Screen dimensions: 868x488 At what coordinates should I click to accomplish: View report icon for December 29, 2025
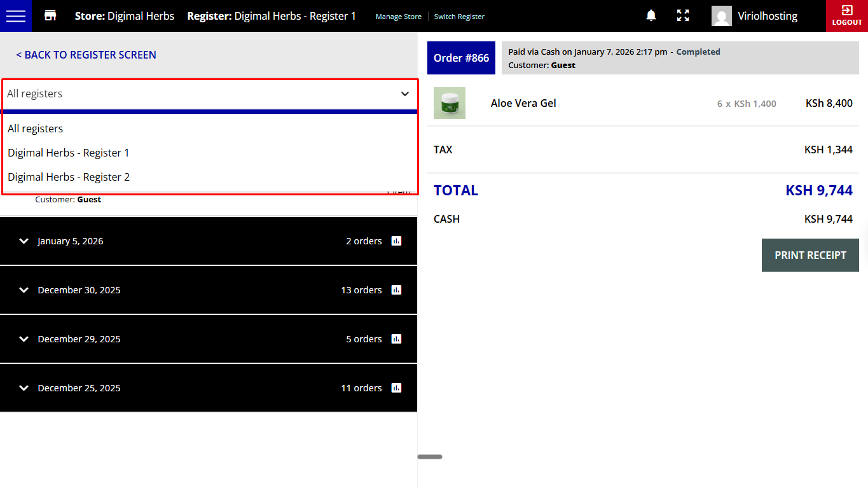coord(396,339)
